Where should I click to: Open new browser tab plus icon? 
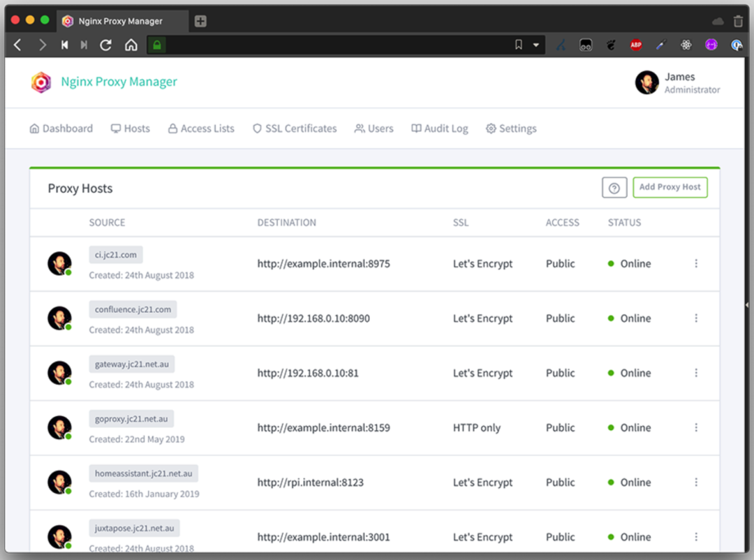(x=200, y=21)
